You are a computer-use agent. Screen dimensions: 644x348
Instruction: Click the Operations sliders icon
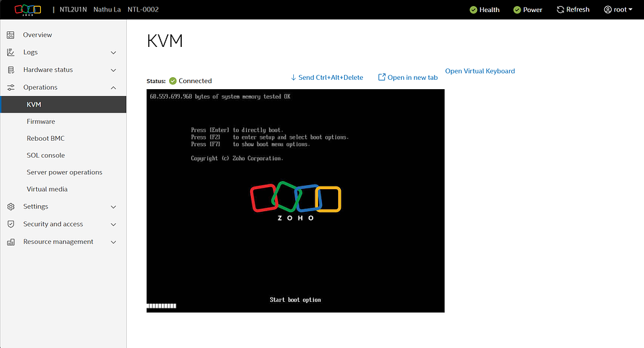11,87
